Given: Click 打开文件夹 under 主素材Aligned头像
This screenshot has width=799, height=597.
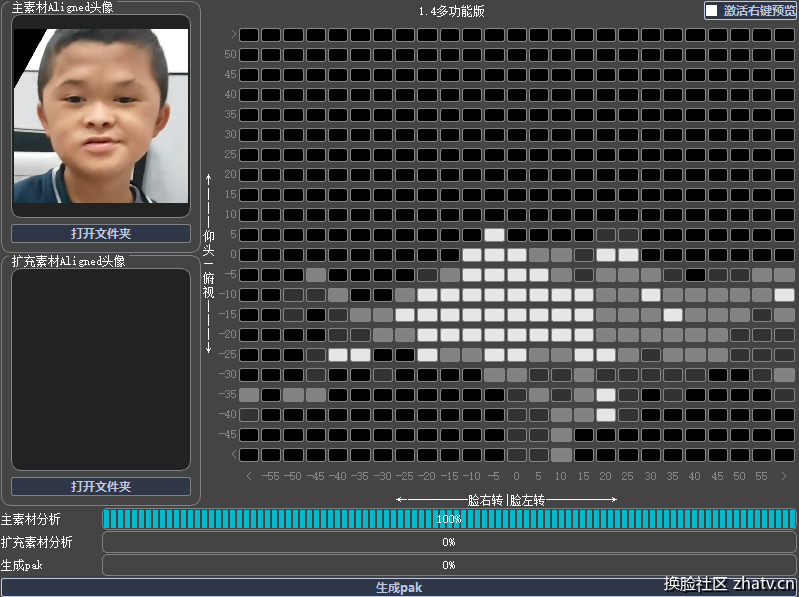Looking at the screenshot, I should click(101, 233).
